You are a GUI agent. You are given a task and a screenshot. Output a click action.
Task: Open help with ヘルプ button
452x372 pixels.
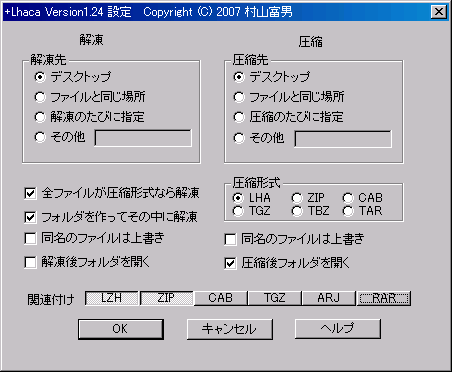338,329
